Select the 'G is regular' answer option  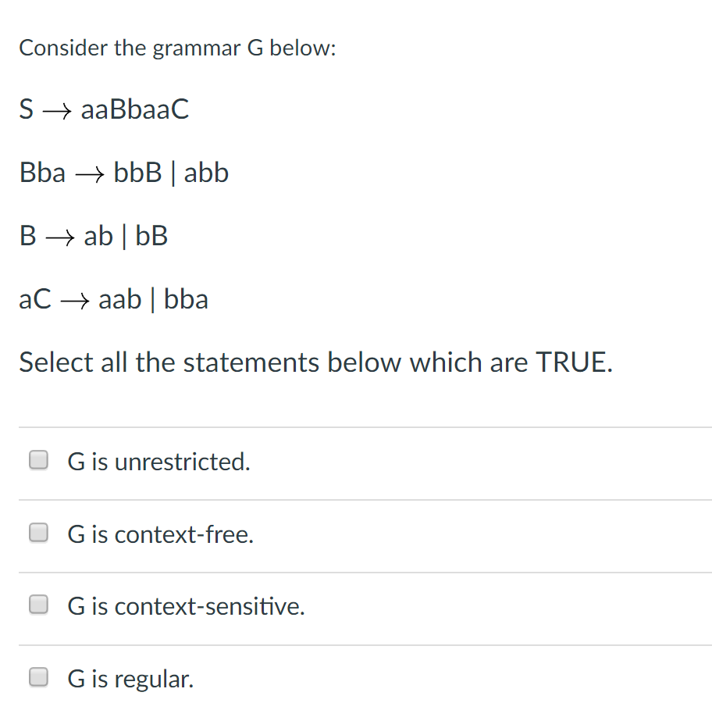click(130, 679)
